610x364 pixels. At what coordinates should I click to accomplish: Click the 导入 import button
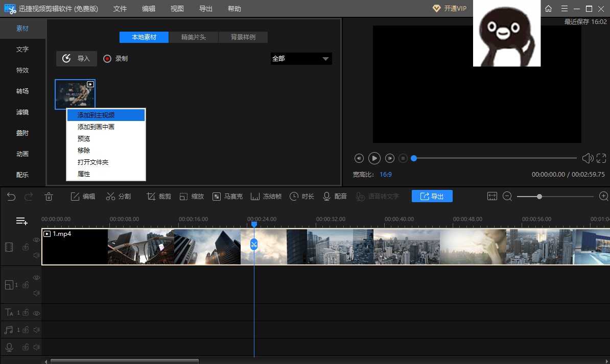(76, 59)
